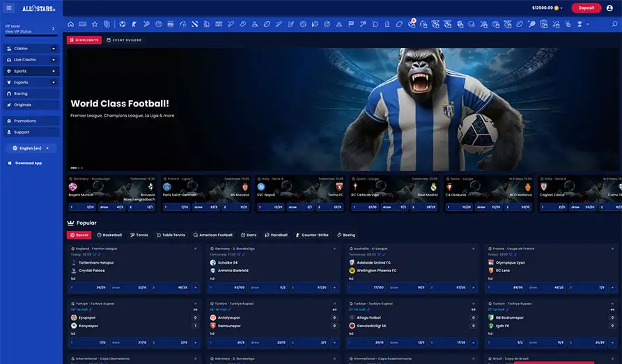The height and width of the screenshot is (364, 622).
Task: Select the Tennis popular tab
Action: [139, 235]
